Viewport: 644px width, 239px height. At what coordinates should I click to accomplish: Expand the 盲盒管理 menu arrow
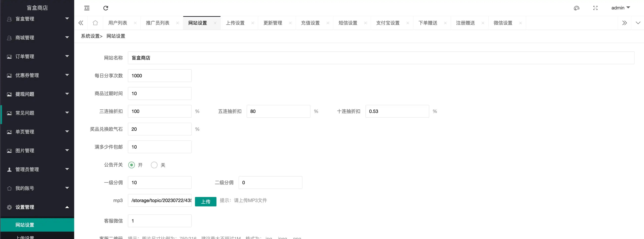point(67,18)
